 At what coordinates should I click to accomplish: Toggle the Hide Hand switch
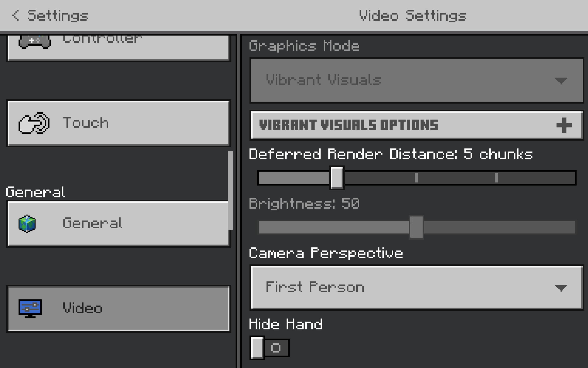coord(269,348)
